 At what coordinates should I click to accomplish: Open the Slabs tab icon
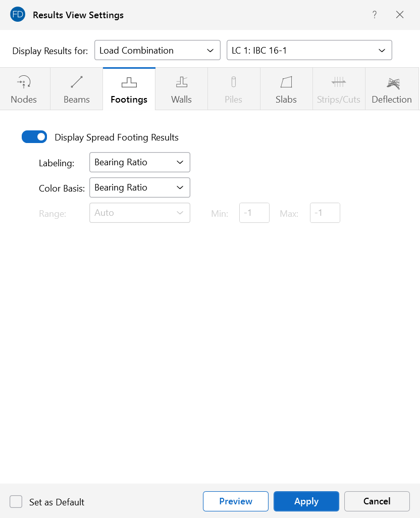click(286, 82)
